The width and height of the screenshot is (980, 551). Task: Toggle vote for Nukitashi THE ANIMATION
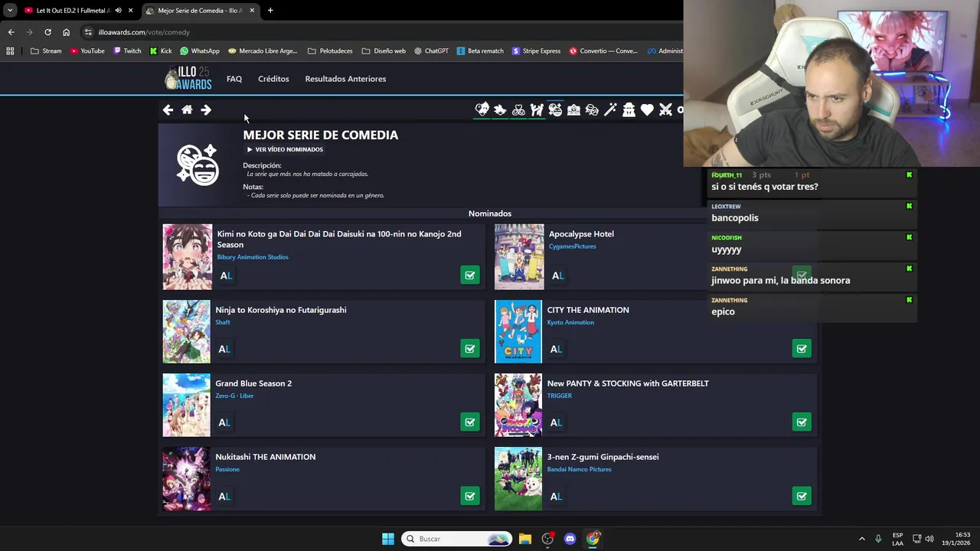470,497
